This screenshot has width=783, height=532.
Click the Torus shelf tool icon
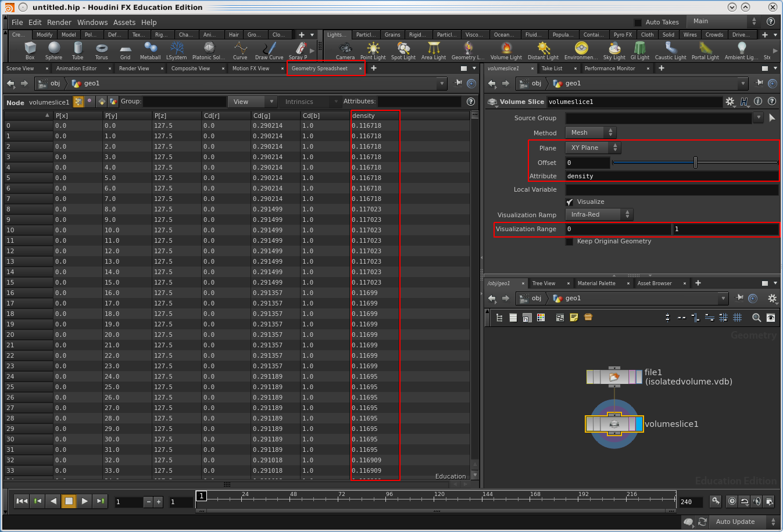tap(102, 49)
